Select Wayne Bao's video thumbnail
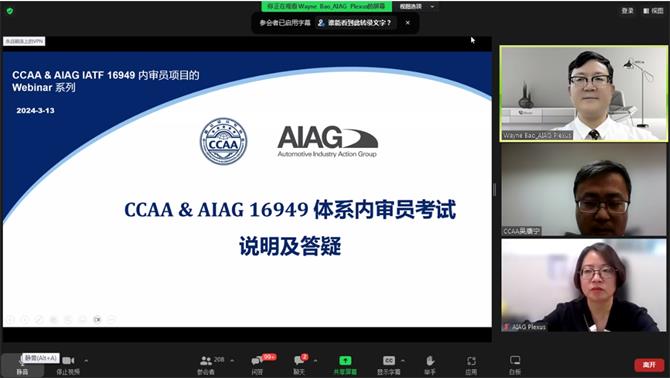 click(x=584, y=94)
